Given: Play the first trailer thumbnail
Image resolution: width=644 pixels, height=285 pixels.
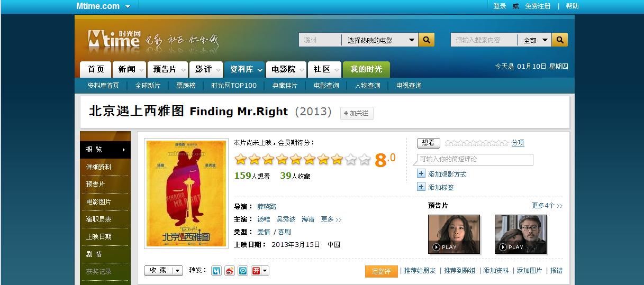Looking at the screenshot, I should [454, 234].
